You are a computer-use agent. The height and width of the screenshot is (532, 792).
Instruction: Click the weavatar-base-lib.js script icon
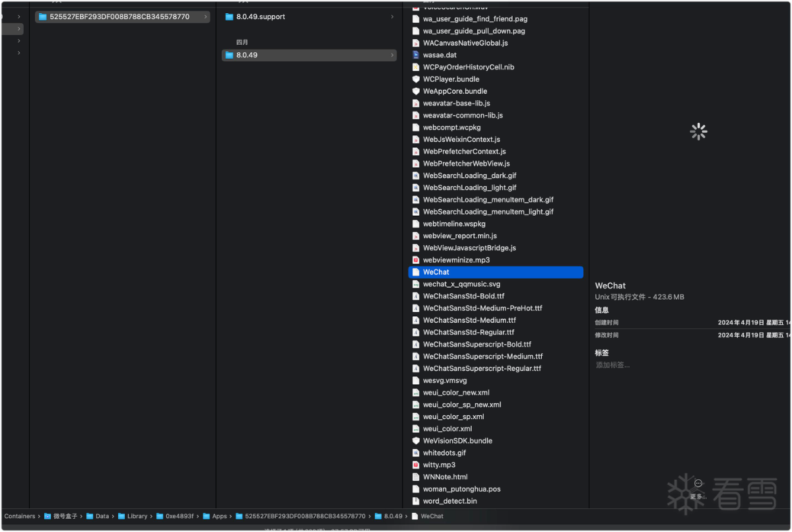click(416, 103)
